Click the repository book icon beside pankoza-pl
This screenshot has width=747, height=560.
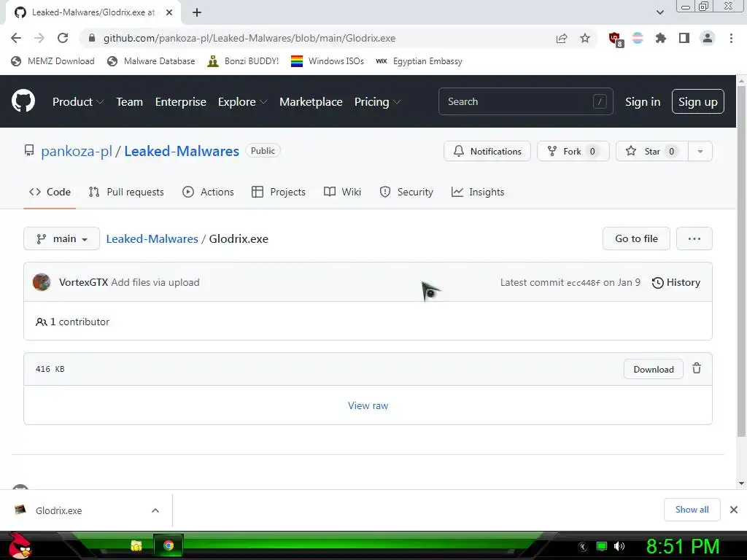(29, 151)
